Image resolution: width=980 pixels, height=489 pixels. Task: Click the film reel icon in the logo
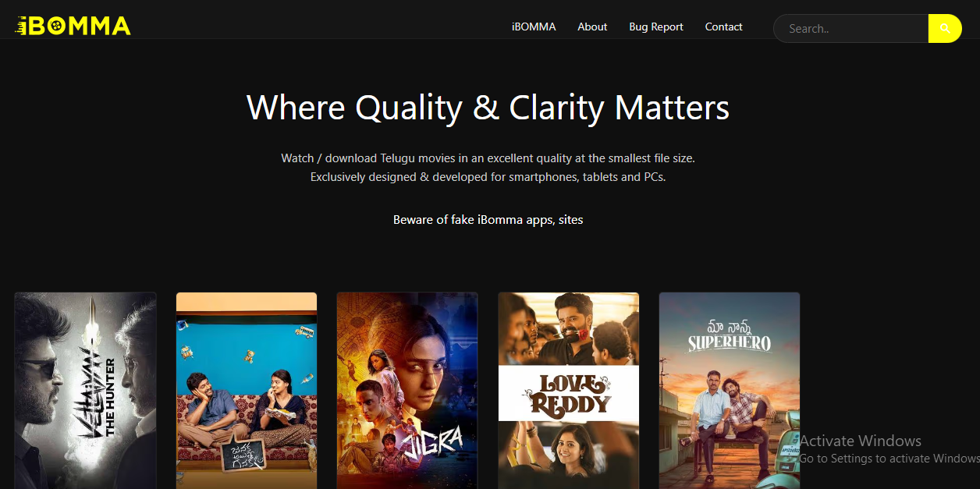coord(56,27)
